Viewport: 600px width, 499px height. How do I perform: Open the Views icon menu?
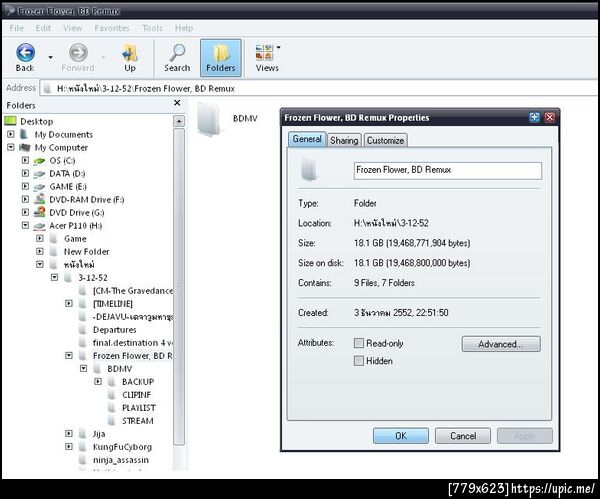264,52
